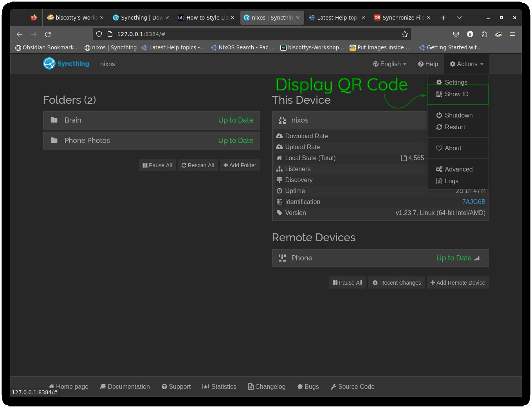Open Logs from the Actions menu

tap(458, 181)
